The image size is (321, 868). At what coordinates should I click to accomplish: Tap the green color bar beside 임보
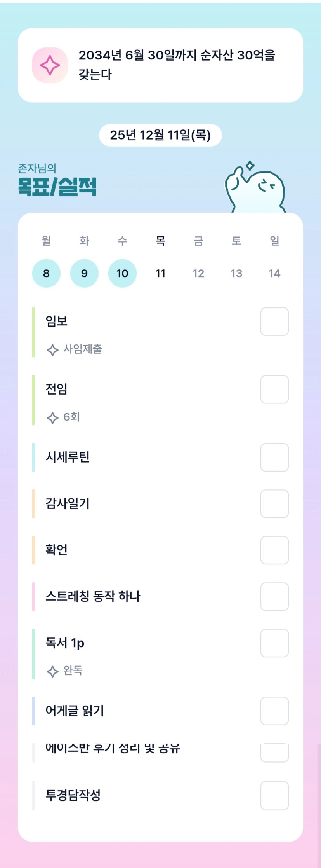tap(33, 332)
